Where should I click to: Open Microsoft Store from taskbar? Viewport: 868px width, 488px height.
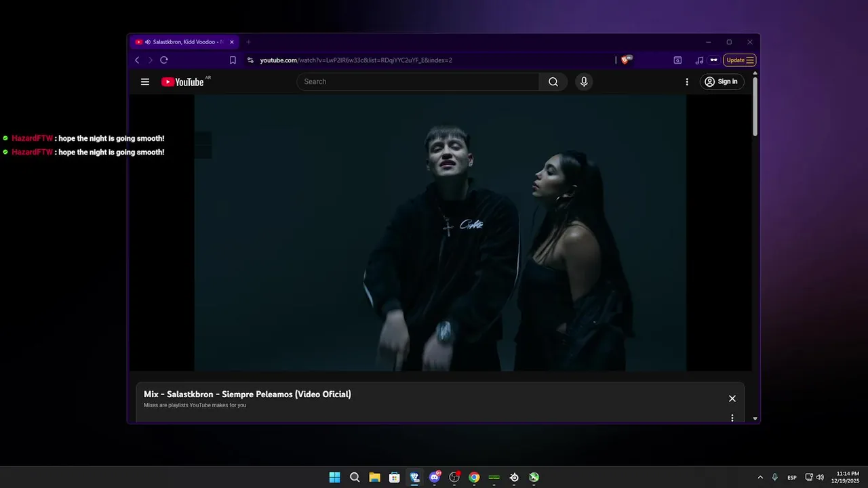[395, 477]
